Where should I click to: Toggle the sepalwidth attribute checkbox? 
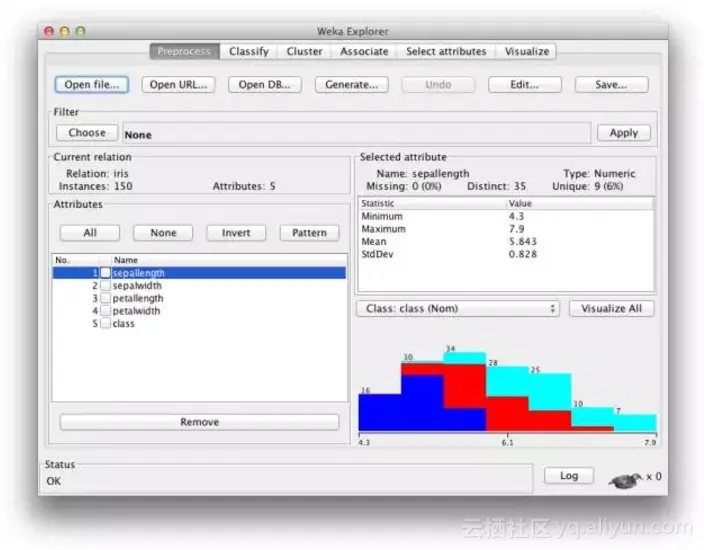(106, 286)
